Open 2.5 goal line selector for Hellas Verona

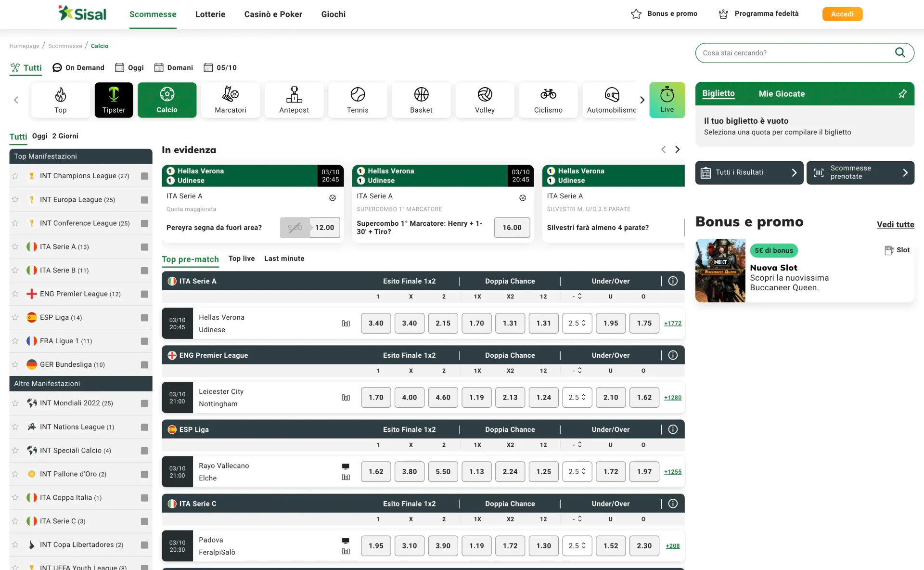coord(577,323)
